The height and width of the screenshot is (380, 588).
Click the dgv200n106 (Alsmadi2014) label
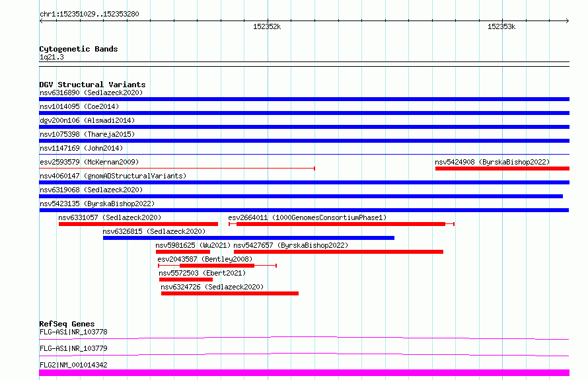point(87,120)
